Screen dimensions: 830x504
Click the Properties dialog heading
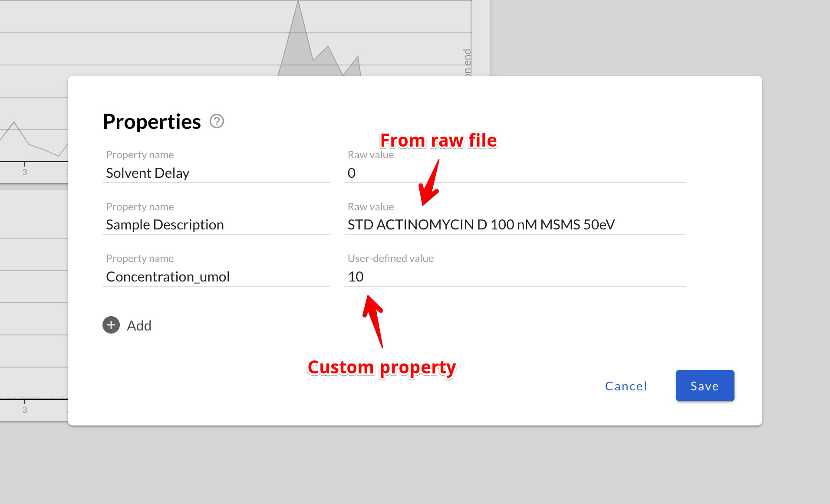click(x=152, y=121)
